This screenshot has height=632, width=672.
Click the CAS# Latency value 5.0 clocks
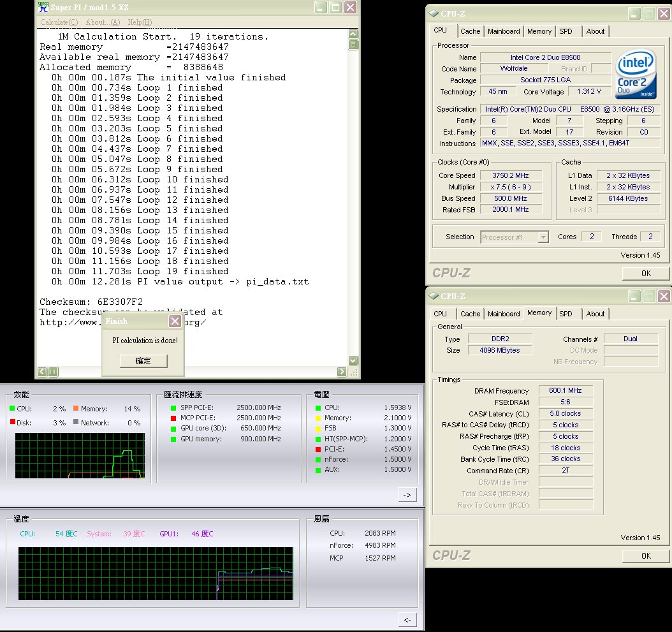point(566,414)
